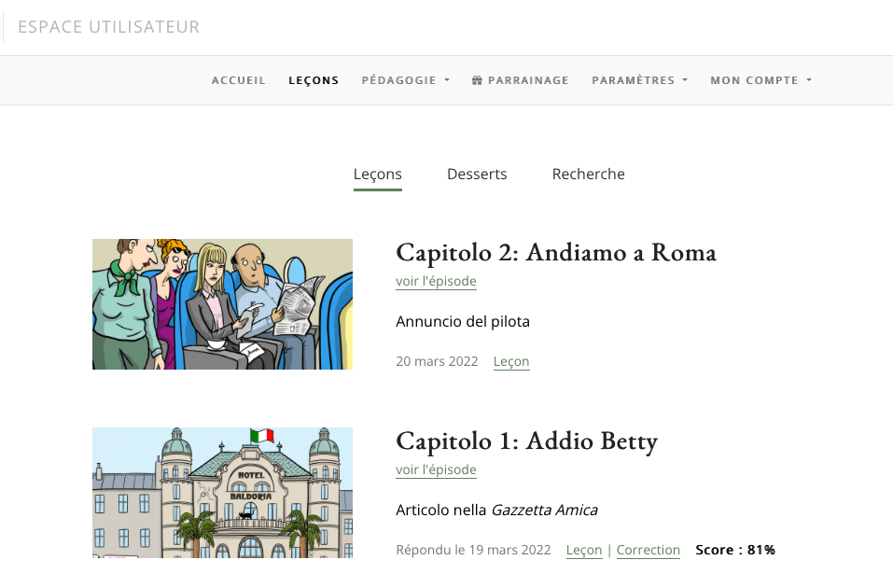Viewport: 893px width, 588px height.
Task: Open the Hotel Baldoria cartoon thumbnail
Action: click(x=222, y=492)
